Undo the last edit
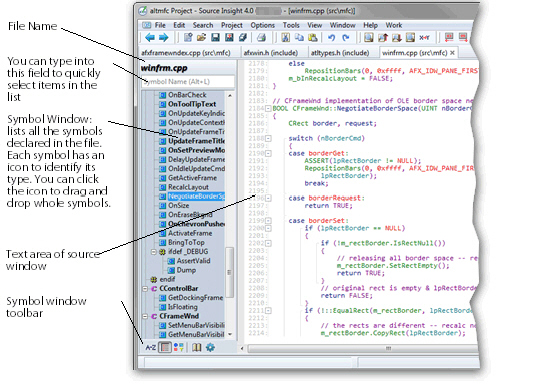The width and height of the screenshot is (539, 390). [331, 37]
